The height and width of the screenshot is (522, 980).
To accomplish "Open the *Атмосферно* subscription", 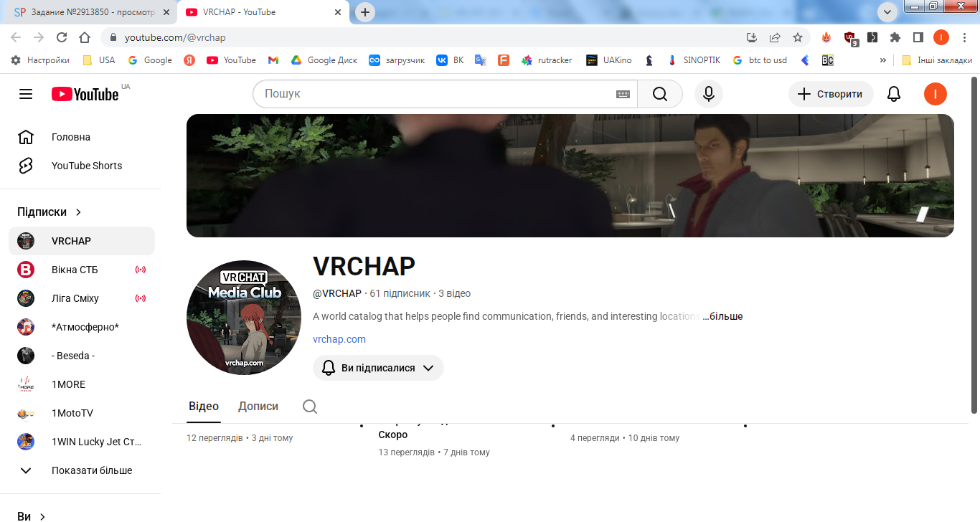I will [x=82, y=327].
